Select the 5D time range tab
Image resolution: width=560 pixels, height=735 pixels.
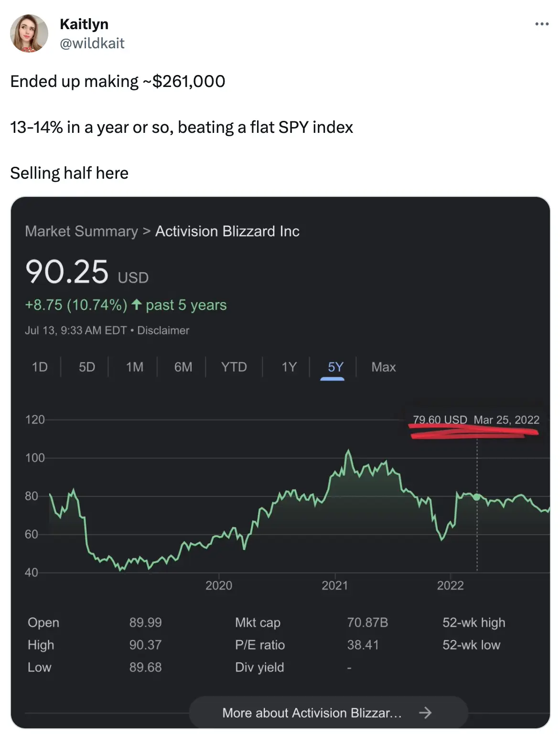[x=87, y=367]
